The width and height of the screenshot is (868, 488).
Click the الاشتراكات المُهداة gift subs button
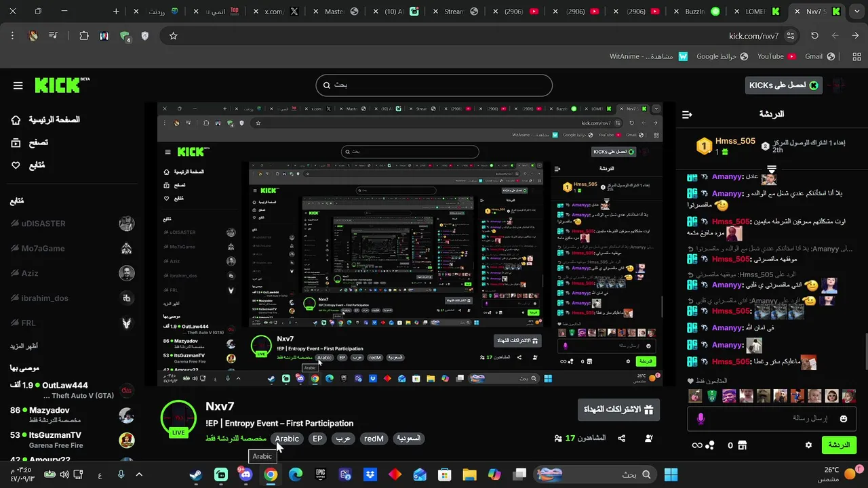coord(618,409)
